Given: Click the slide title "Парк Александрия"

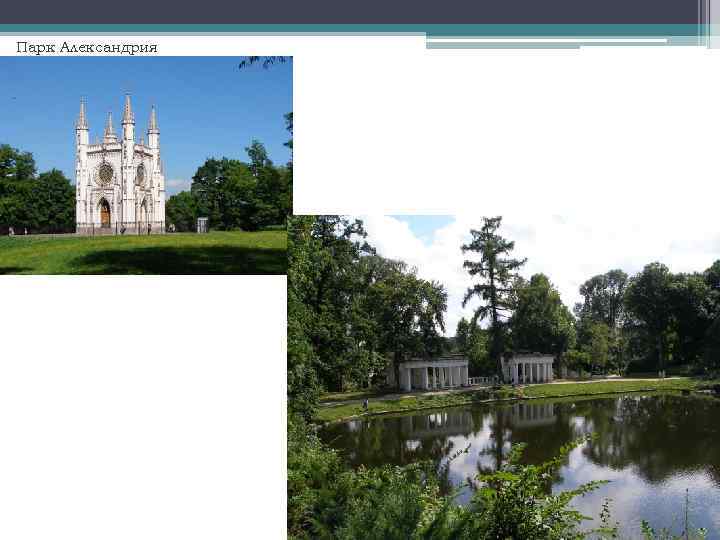Looking at the screenshot, I should point(87,47).
